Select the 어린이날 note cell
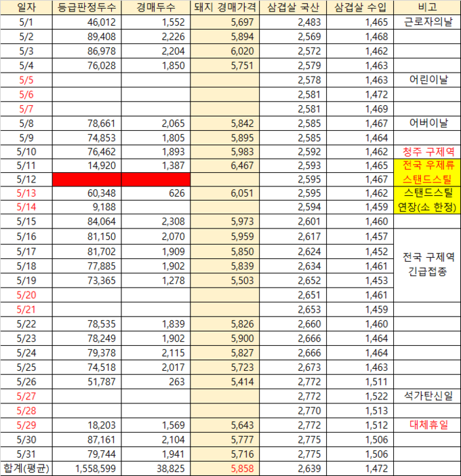The width and height of the screenshot is (461, 476). 427,80
